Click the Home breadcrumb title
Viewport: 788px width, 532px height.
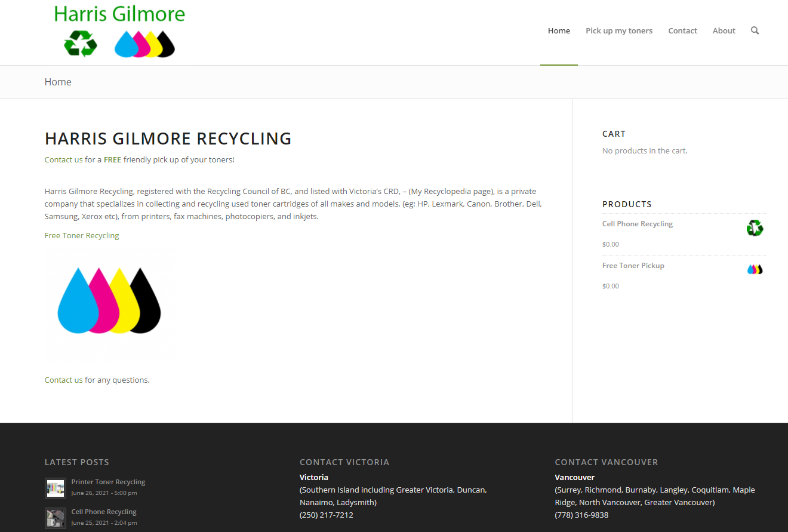tap(58, 82)
